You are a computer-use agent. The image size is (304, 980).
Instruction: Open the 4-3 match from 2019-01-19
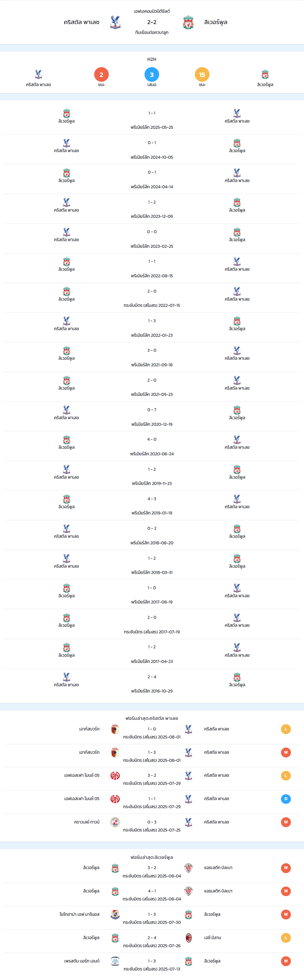pos(152,506)
